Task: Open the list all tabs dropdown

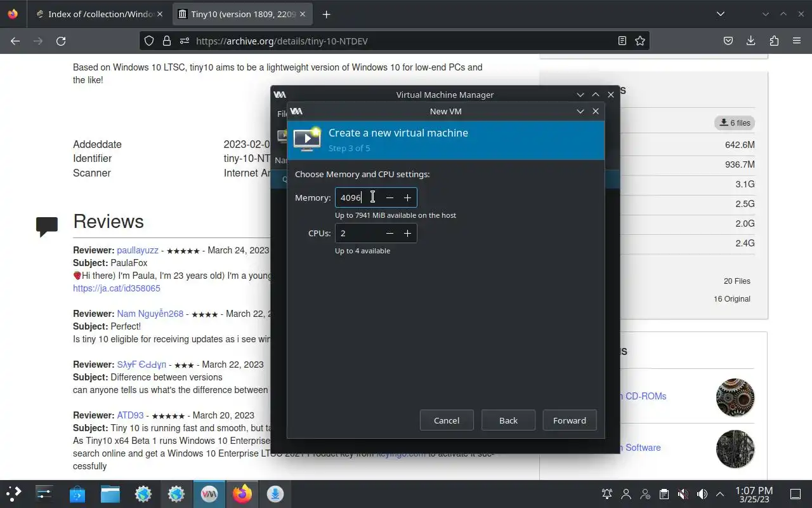Action: (x=721, y=14)
